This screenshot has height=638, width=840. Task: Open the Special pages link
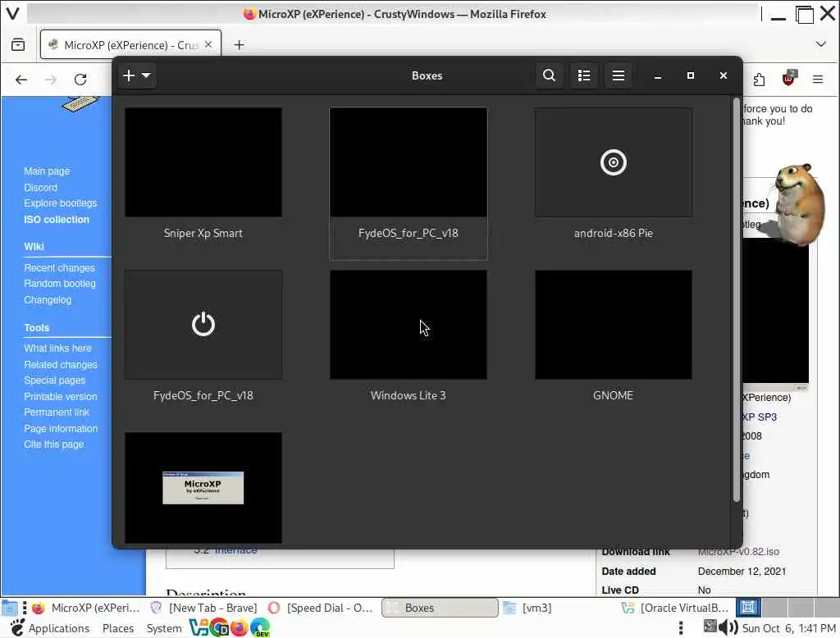tap(55, 381)
